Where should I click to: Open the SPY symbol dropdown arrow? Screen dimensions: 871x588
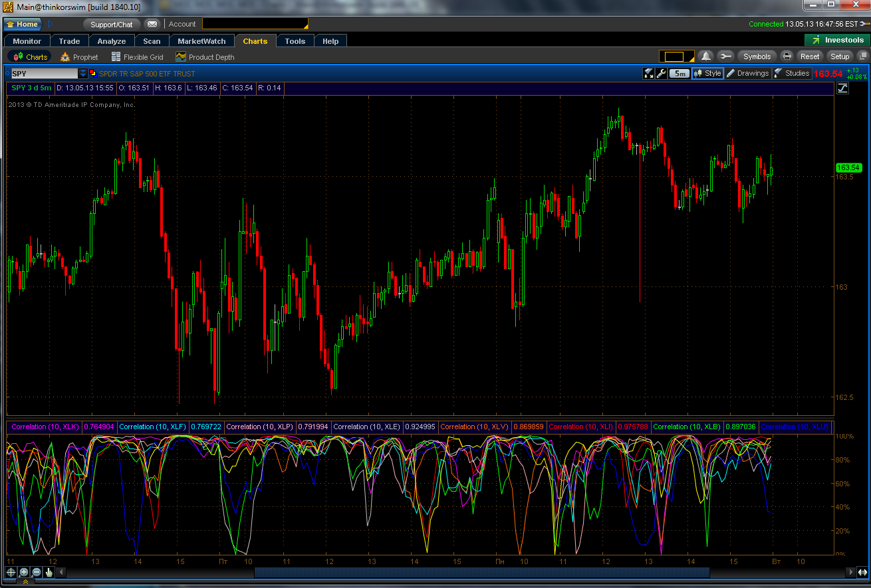[83, 73]
